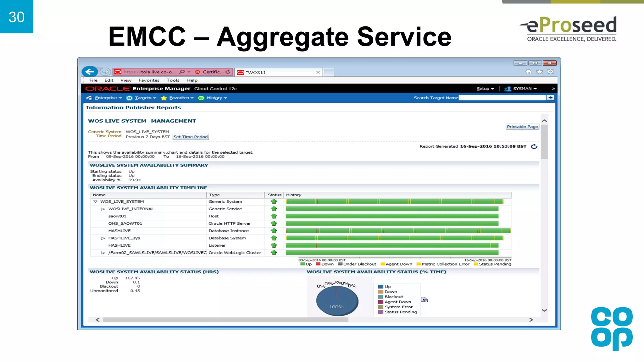Open the Targets menu dropdown
Screen dimensions: 644x362
pos(141,98)
